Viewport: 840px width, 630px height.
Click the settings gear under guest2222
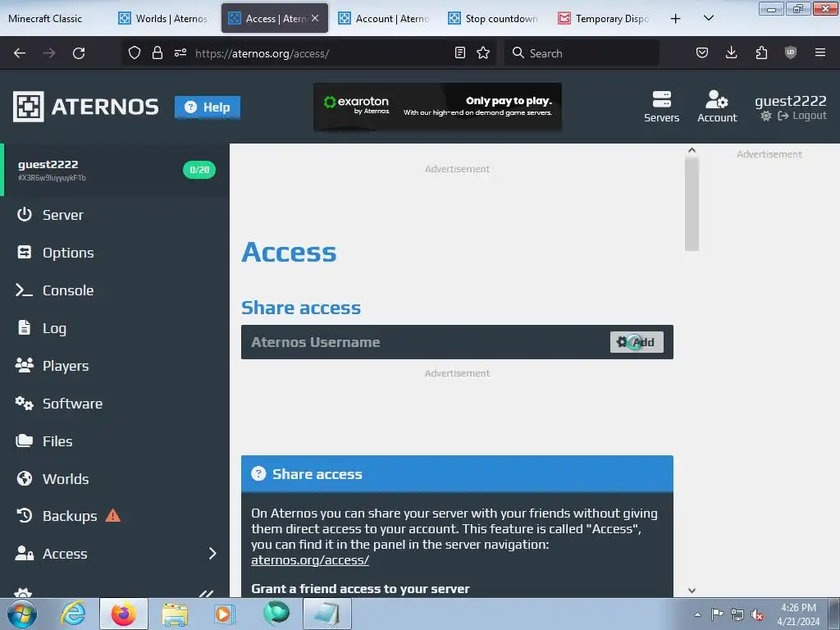(x=766, y=116)
